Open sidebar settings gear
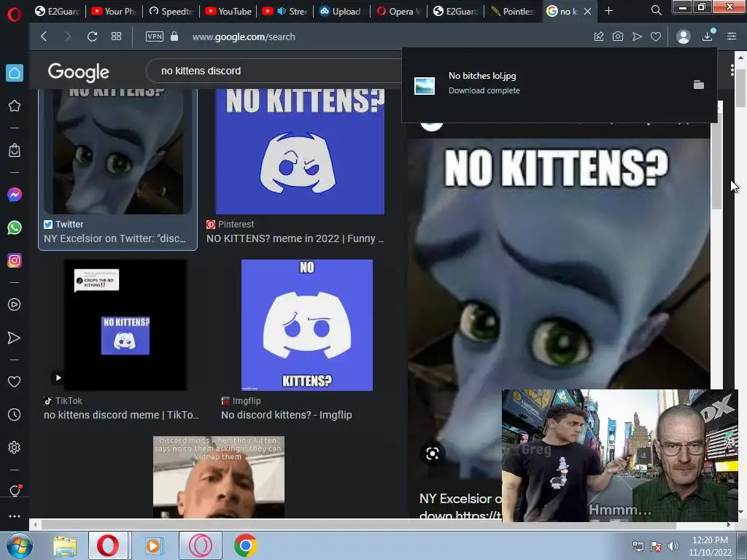This screenshot has height=560, width=747. (15, 448)
